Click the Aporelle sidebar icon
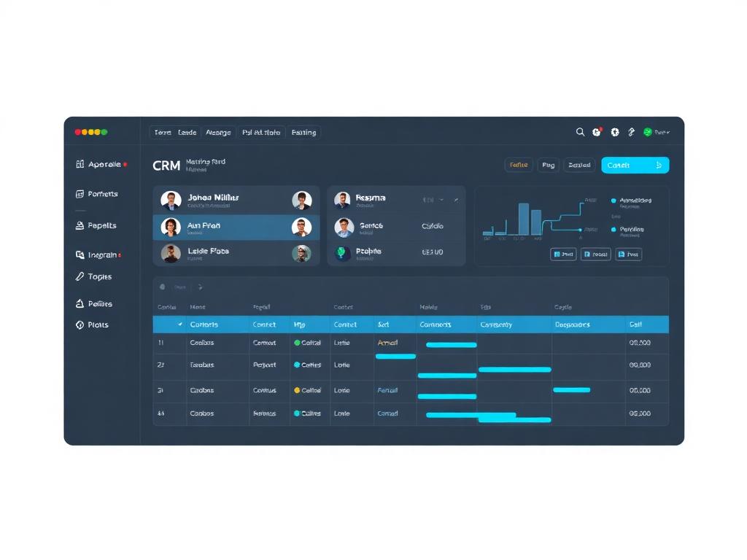Viewport: 747px width, 560px height. (x=80, y=164)
